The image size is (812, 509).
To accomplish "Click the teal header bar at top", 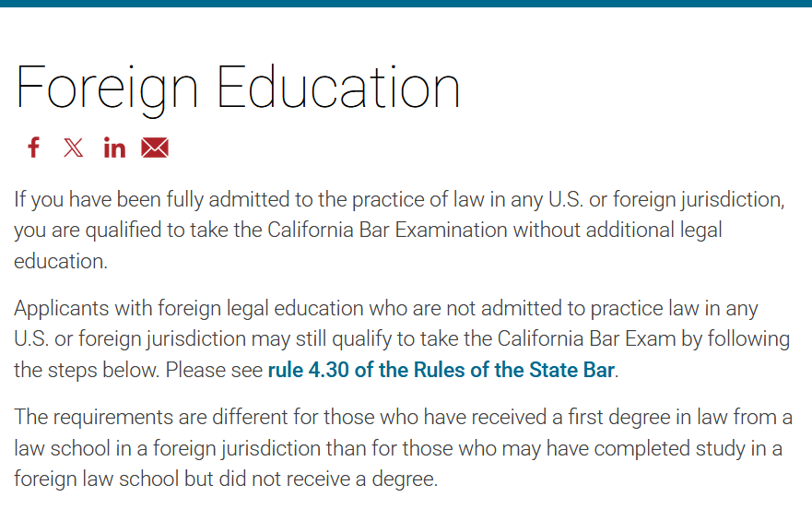I will click(406, 4).
